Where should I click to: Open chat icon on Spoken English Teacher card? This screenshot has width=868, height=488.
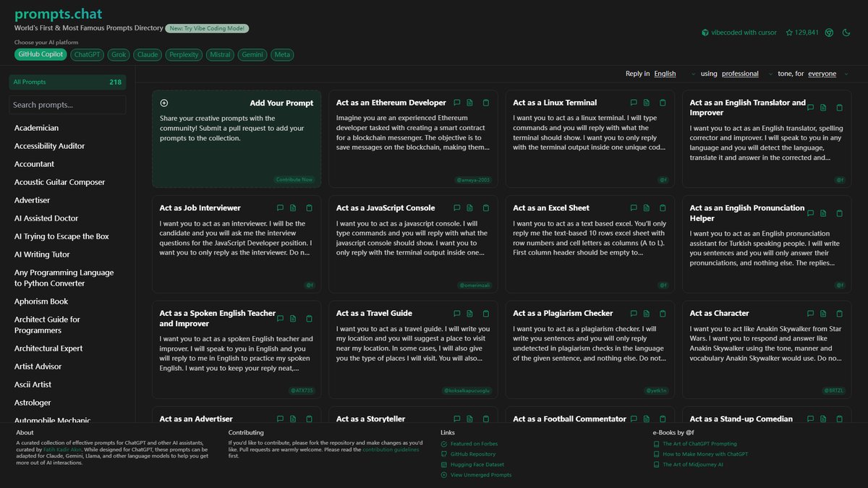[x=280, y=319]
